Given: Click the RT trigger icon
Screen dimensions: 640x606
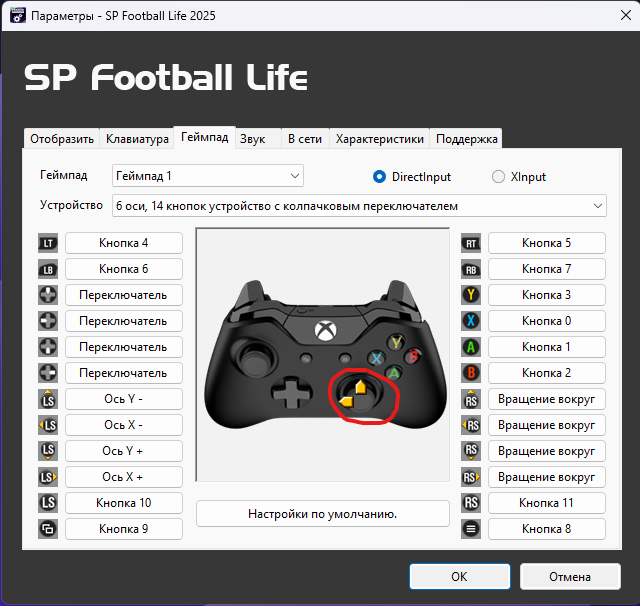Looking at the screenshot, I should [x=471, y=243].
